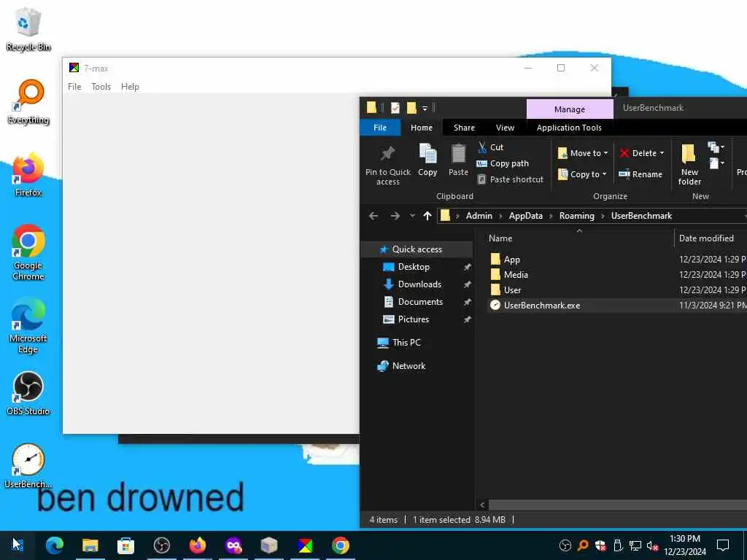Image resolution: width=747 pixels, height=560 pixels.
Task: Go up one folder level arrow
Action: tap(427, 216)
